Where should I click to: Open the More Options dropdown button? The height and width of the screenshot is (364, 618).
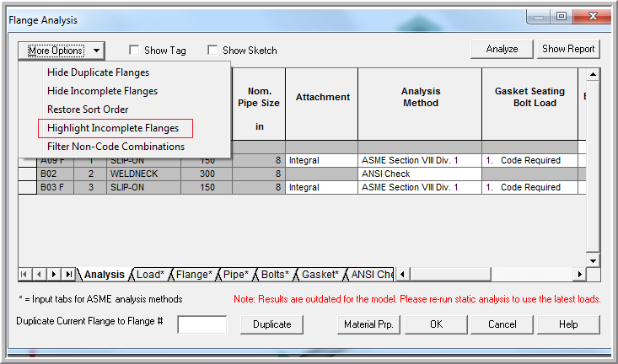point(61,51)
